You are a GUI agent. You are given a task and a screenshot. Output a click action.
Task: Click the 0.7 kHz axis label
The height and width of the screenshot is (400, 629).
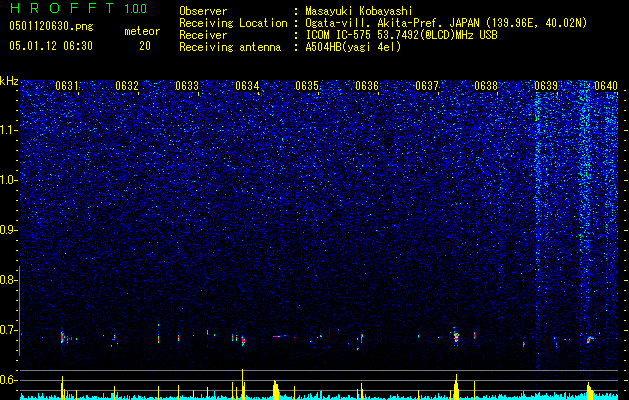click(9, 330)
